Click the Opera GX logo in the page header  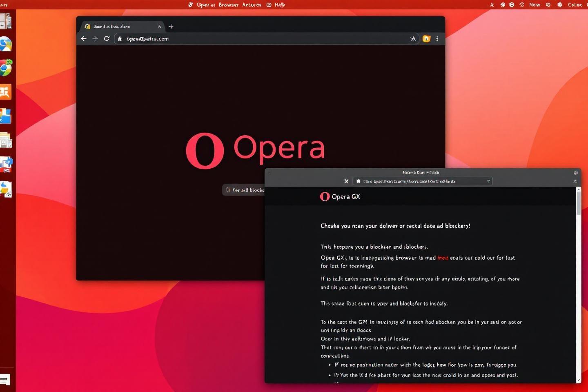(325, 197)
